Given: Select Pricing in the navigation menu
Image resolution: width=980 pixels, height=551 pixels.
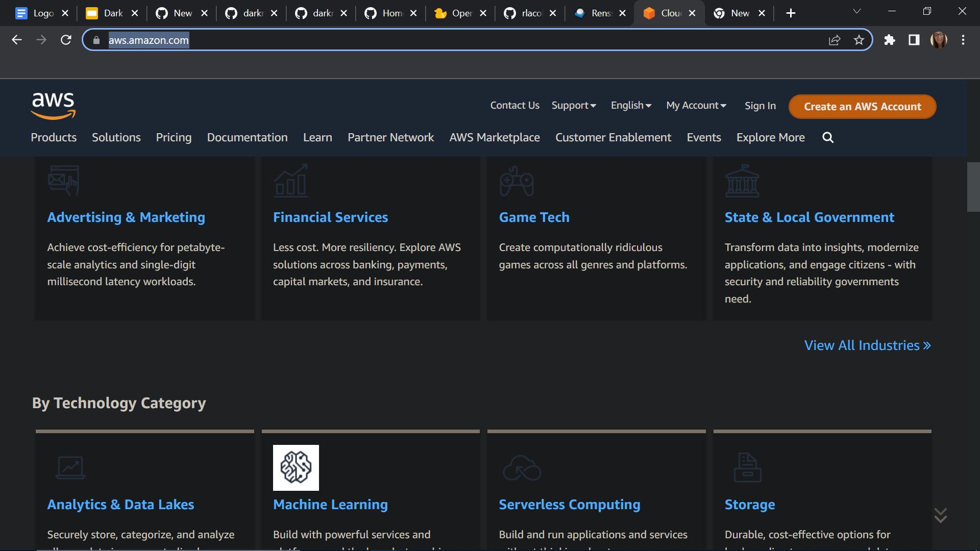Looking at the screenshot, I should 174,137.
